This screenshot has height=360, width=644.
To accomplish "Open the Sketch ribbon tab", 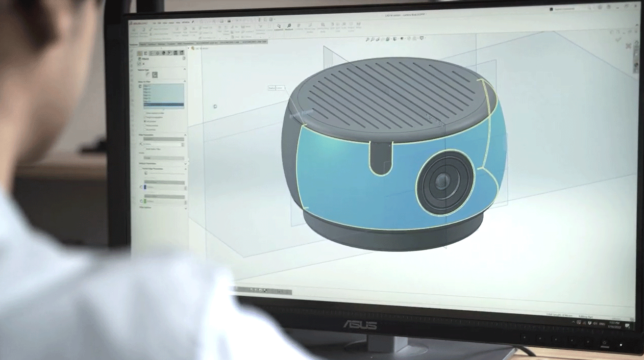I will [x=144, y=45].
